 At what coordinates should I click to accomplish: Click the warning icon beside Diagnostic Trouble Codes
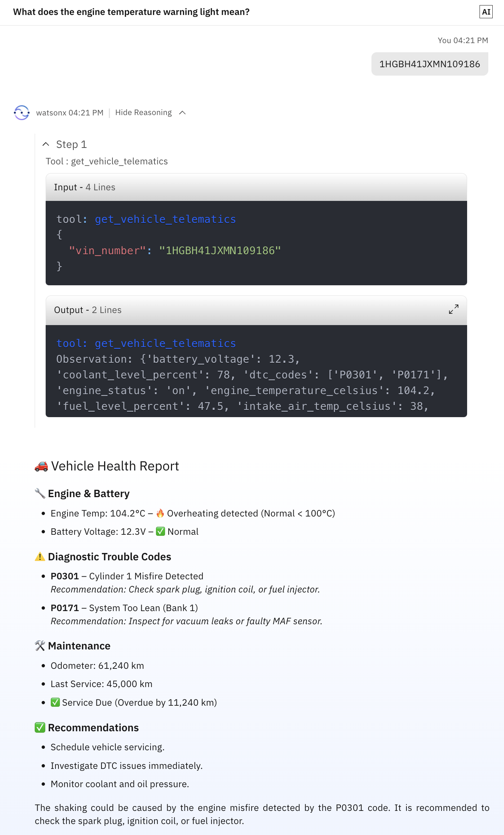pyautogui.click(x=40, y=557)
